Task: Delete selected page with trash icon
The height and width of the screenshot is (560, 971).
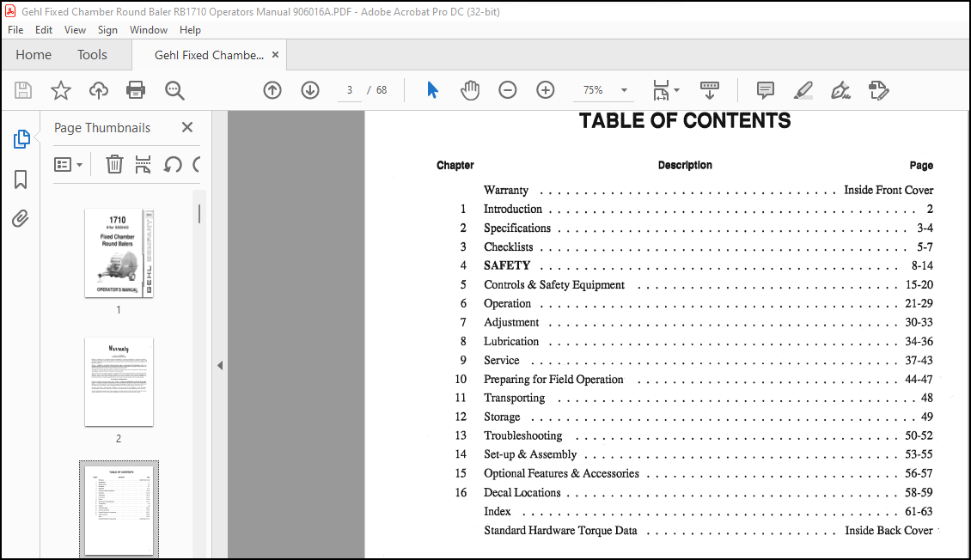Action: point(114,165)
